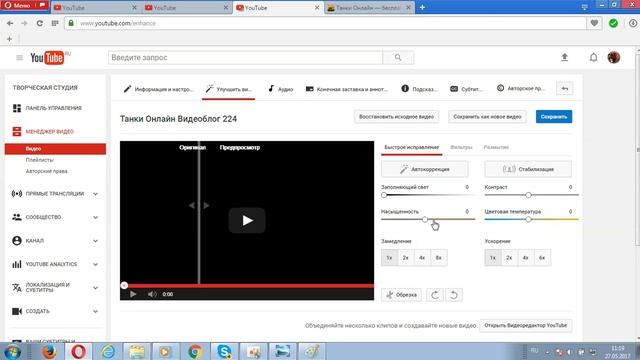This screenshot has height=360, width=640.
Task: Open Плейлисты in sidebar
Action: 40,160
